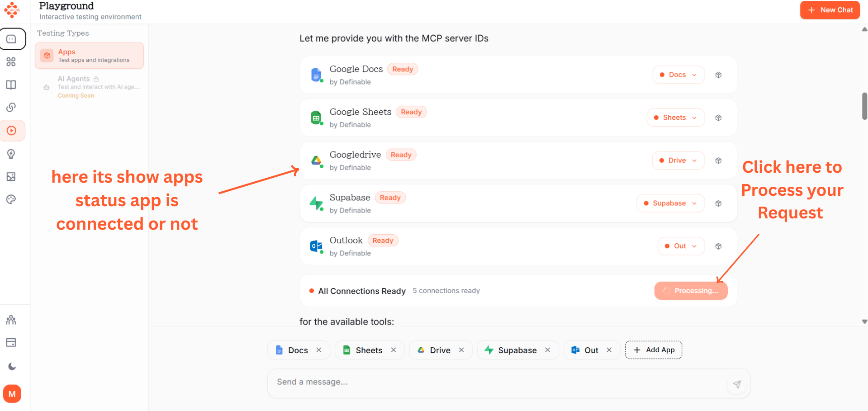Click the Supabase chip label
Viewport: 868px width, 411px height.
[517, 350]
